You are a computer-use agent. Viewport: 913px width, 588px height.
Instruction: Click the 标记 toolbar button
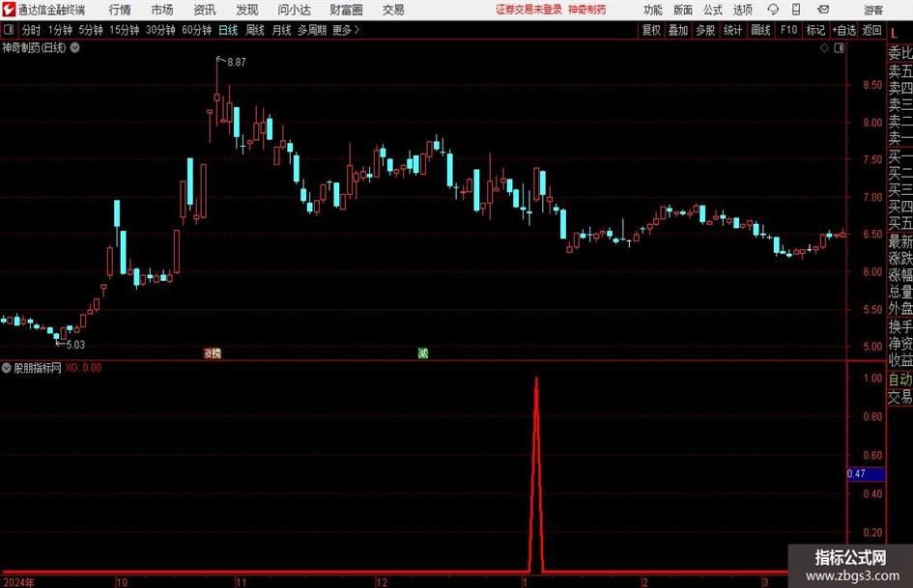[815, 30]
